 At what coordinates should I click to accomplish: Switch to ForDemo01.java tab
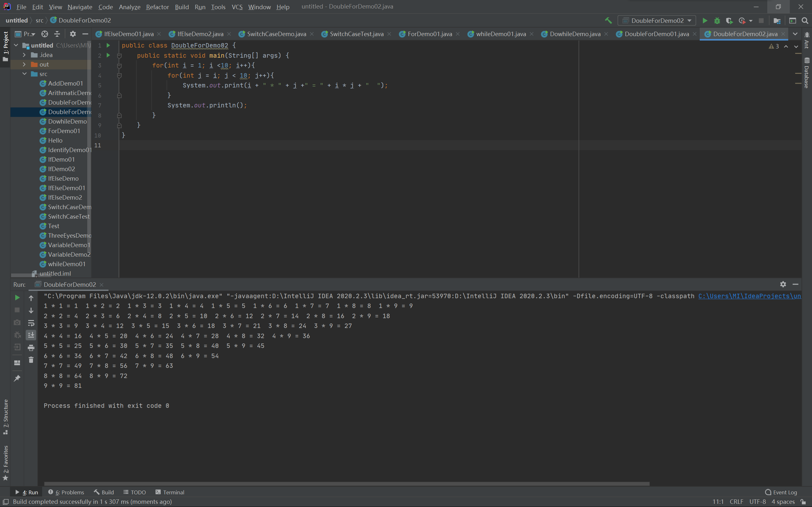tap(429, 34)
